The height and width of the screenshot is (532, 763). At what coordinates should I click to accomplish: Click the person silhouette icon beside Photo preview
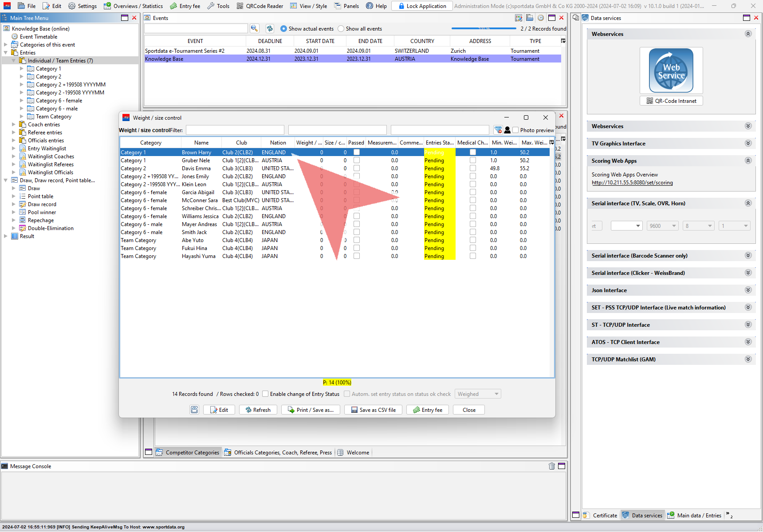tap(507, 130)
